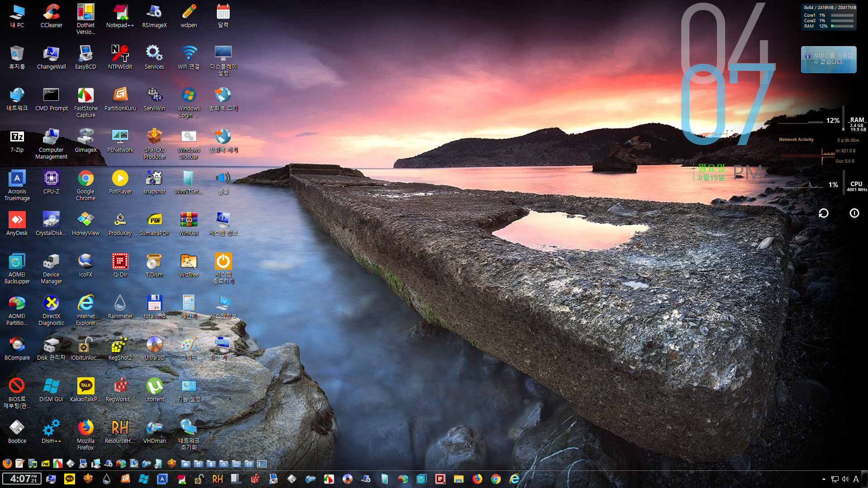Click the ProduKey desktop icon
Image resolution: width=868 pixels, height=488 pixels.
click(120, 224)
